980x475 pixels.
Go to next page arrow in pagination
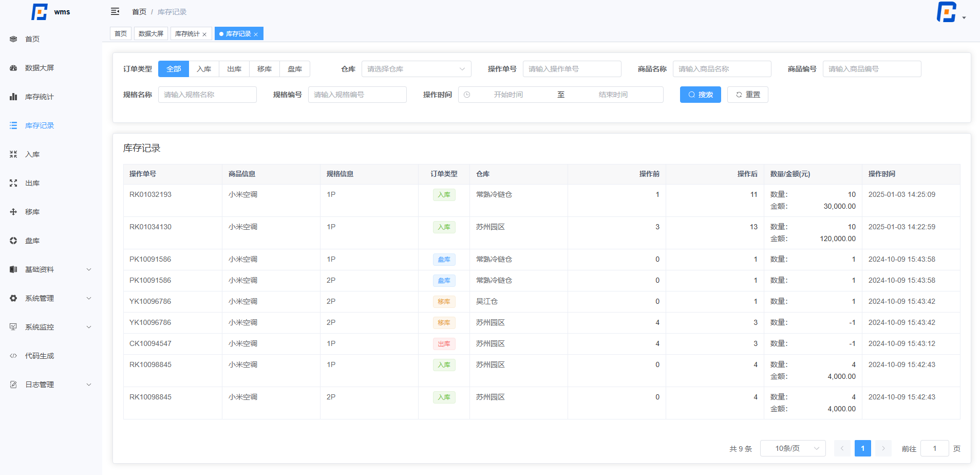tap(883, 448)
